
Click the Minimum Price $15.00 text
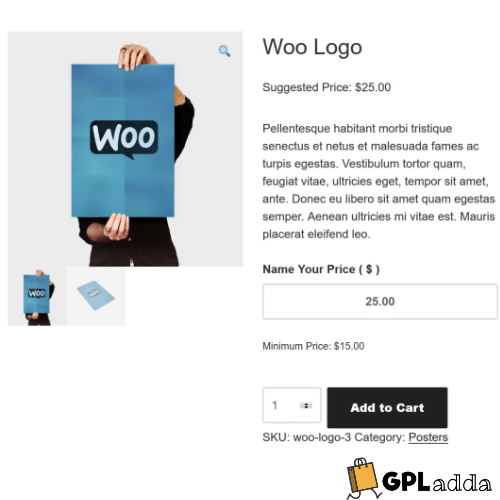pos(313,346)
